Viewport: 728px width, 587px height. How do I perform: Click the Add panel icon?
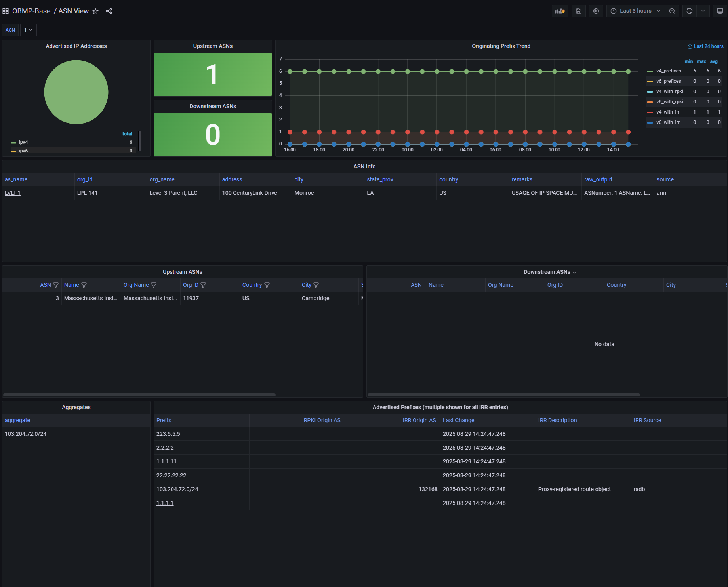coord(560,11)
